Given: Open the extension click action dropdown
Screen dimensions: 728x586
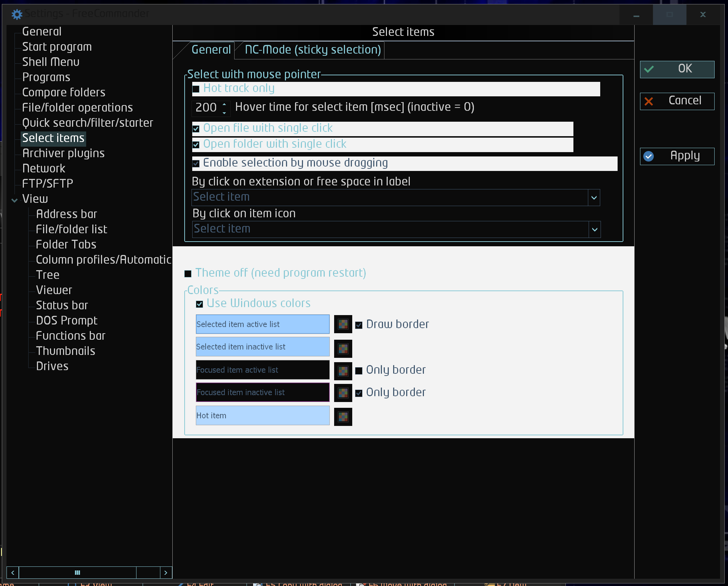Looking at the screenshot, I should (x=594, y=198).
